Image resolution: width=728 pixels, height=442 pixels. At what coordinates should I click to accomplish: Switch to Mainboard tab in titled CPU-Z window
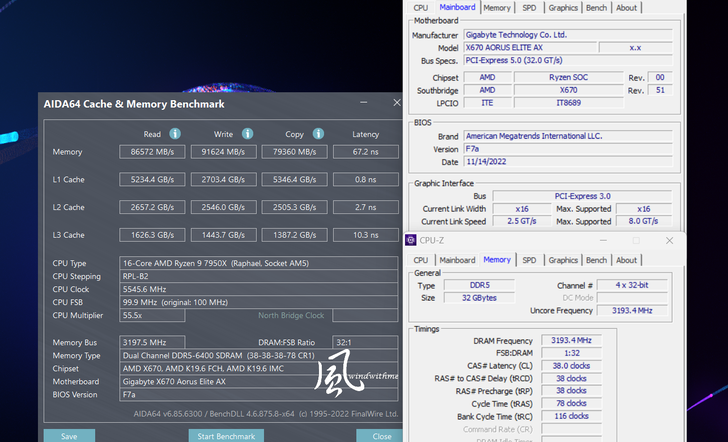[x=457, y=260]
